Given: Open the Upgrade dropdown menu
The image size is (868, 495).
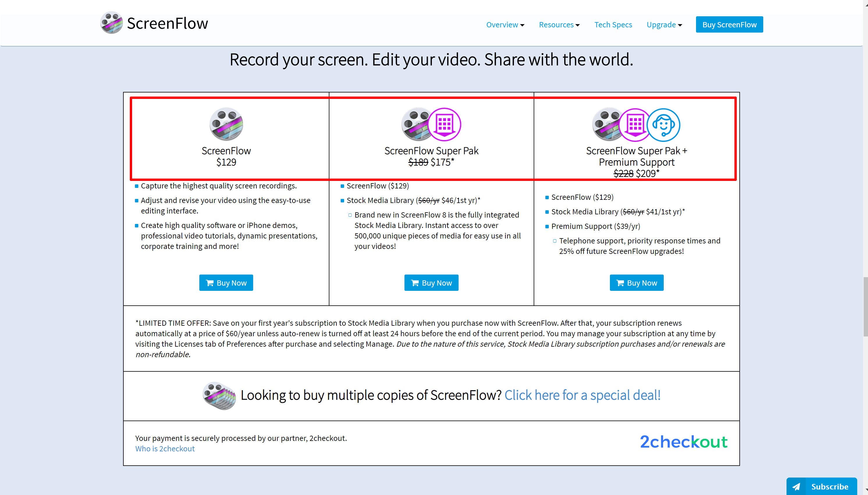Looking at the screenshot, I should (x=664, y=24).
